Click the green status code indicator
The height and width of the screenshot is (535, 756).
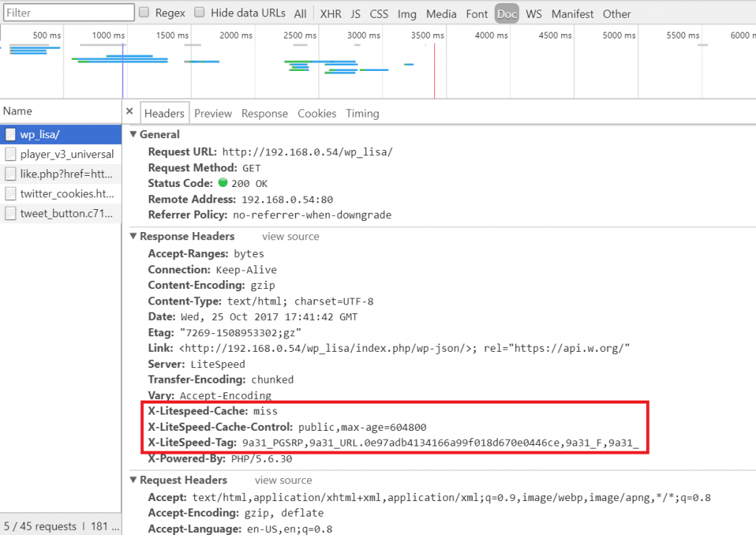(223, 183)
